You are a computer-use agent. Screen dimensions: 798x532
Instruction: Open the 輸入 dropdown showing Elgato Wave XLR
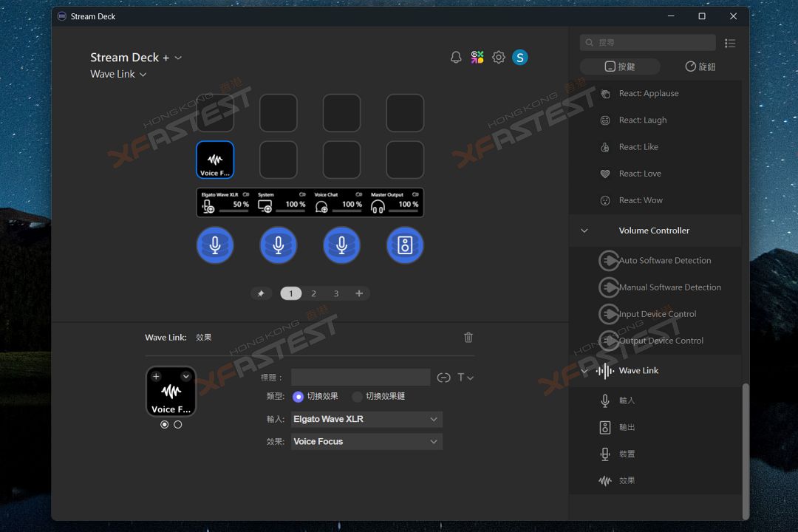(366, 420)
